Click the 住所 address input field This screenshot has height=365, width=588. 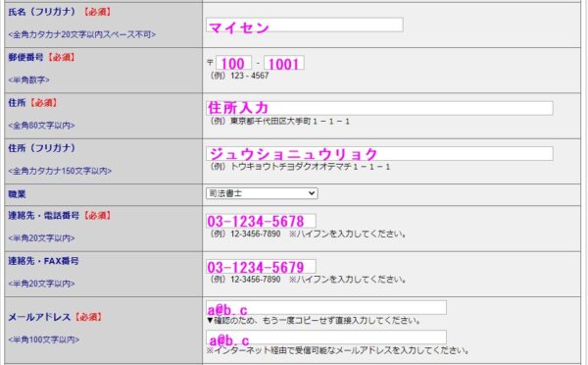coord(379,108)
